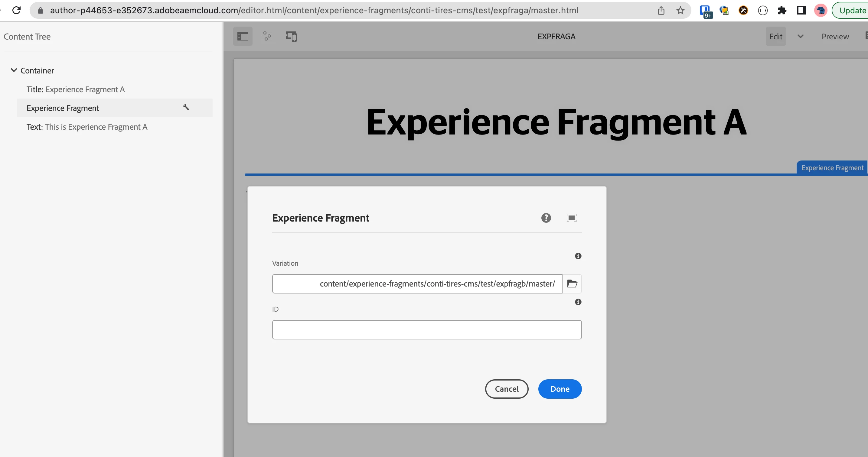Click info icon above Variation field
The height and width of the screenshot is (457, 868).
click(x=578, y=256)
